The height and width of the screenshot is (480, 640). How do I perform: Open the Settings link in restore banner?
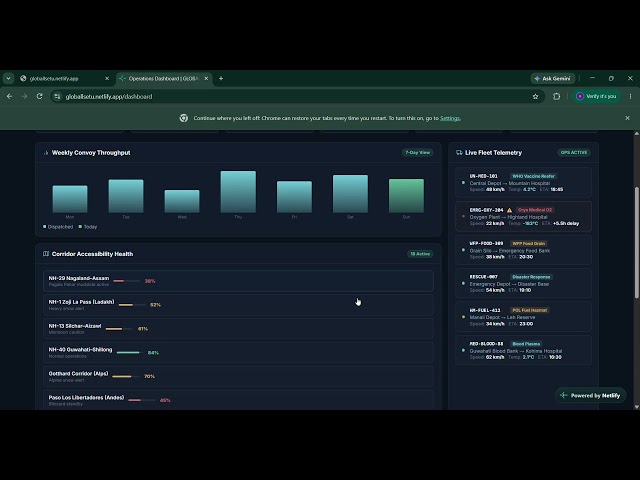(450, 118)
